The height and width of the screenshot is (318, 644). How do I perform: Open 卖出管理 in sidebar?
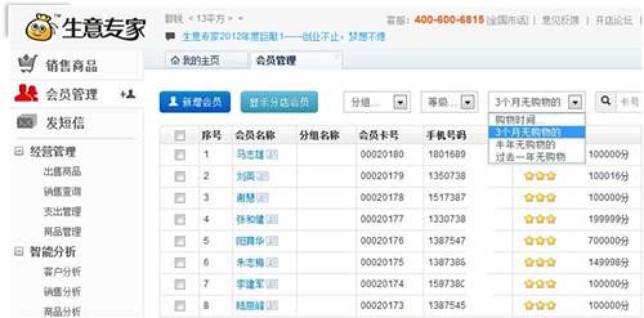pos(62,212)
